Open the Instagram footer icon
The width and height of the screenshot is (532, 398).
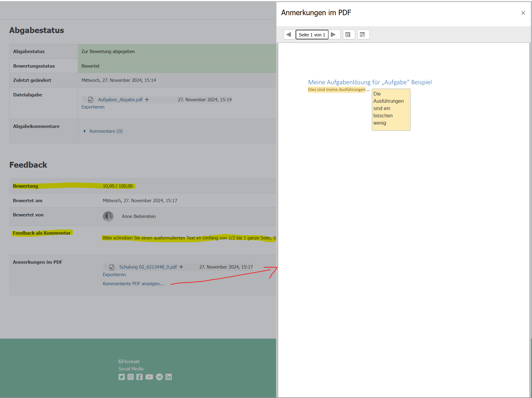point(130,377)
